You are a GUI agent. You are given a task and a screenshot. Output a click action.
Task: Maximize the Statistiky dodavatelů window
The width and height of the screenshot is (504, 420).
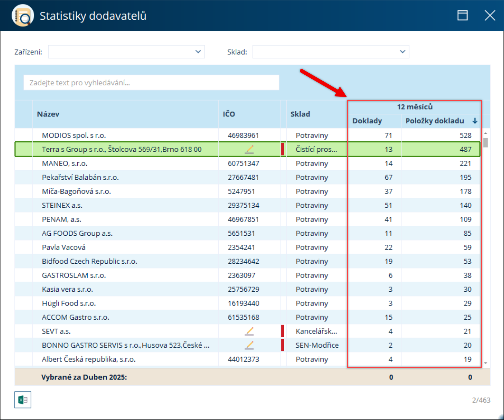[x=463, y=15]
